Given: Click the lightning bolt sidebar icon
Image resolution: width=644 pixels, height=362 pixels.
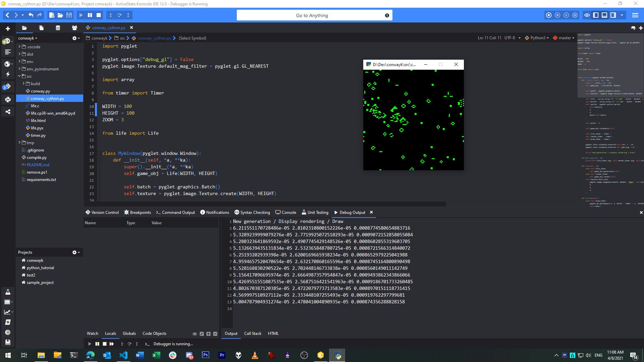Looking at the screenshot, I should (8, 74).
